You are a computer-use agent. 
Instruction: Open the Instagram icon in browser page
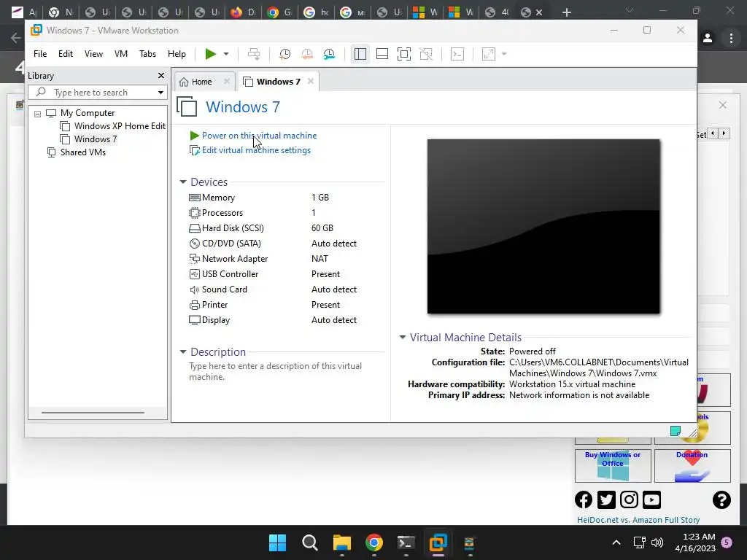629,499
